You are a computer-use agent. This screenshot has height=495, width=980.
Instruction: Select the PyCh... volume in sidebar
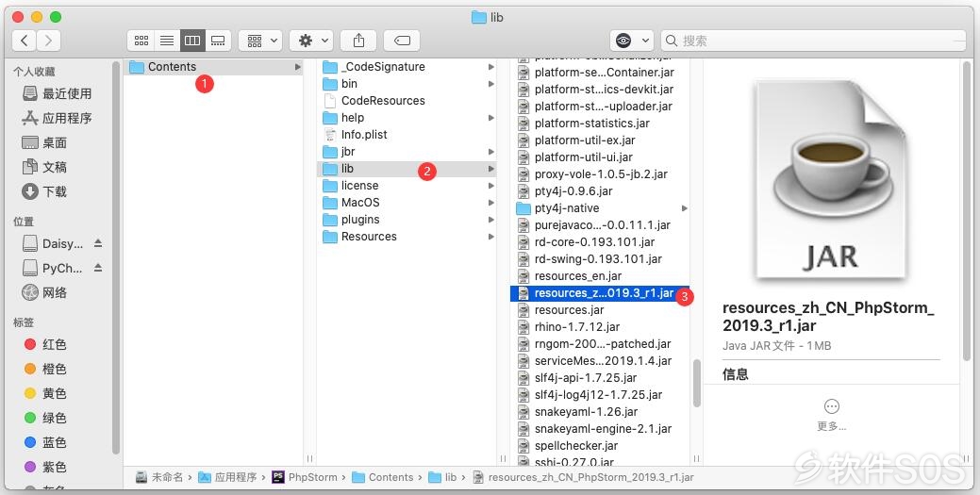[53, 268]
